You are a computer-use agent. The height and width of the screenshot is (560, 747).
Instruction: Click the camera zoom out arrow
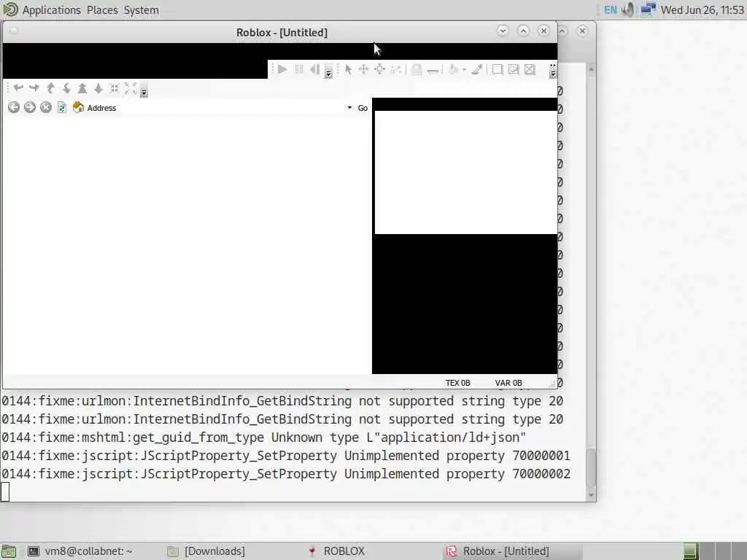point(98,88)
